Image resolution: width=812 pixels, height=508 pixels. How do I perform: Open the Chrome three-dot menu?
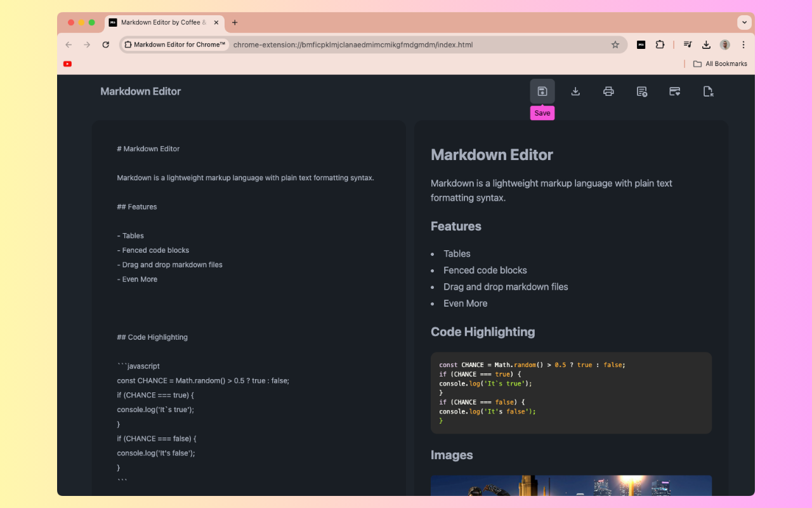(x=743, y=44)
